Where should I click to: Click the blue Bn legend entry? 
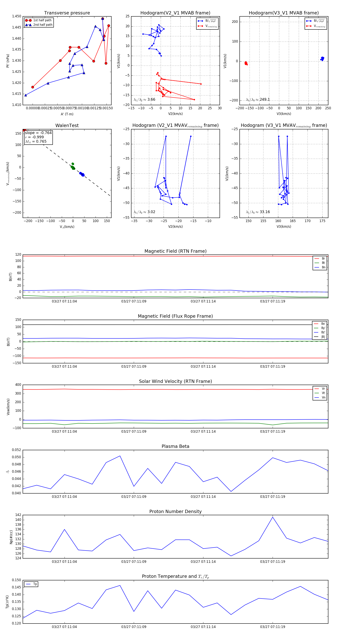click(x=320, y=267)
